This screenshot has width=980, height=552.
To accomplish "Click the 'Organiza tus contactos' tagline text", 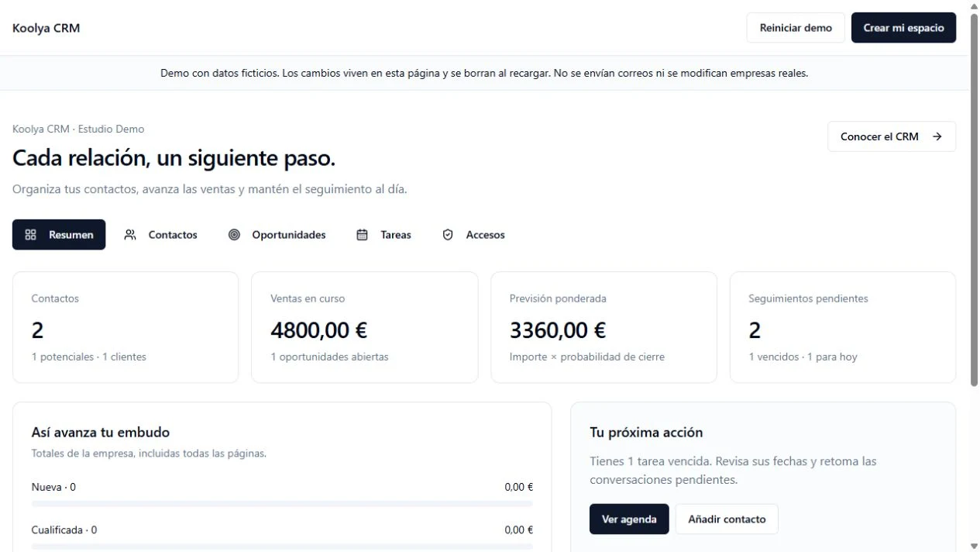I will (210, 189).
